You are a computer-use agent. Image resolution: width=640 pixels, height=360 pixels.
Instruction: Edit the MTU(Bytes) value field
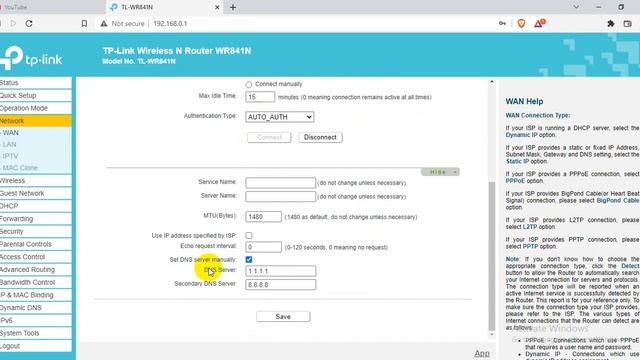[x=263, y=217]
